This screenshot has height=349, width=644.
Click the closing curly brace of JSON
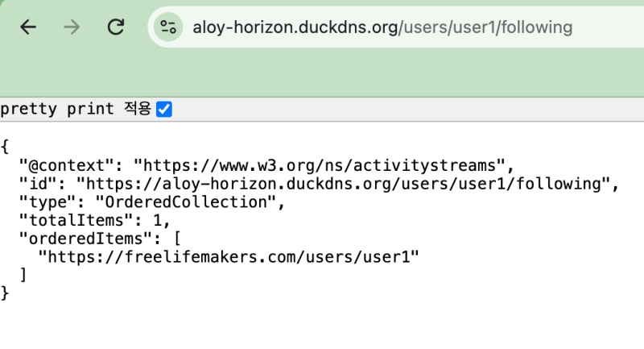click(x=5, y=293)
